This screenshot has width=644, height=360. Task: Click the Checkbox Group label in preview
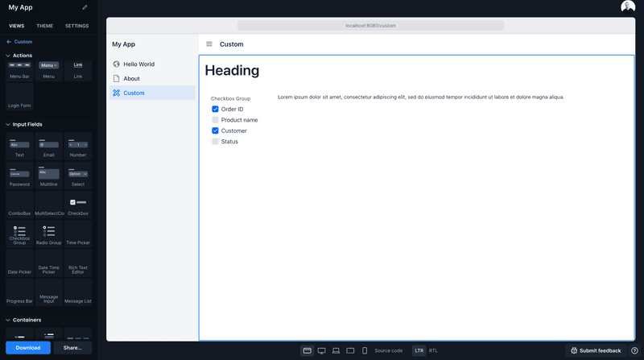[x=230, y=98]
